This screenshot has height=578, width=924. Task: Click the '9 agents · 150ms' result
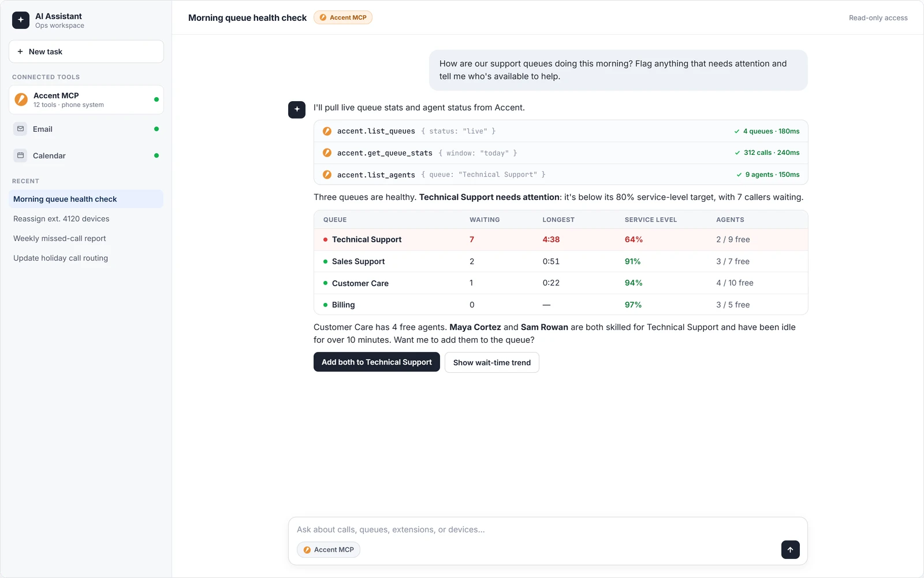coord(768,175)
